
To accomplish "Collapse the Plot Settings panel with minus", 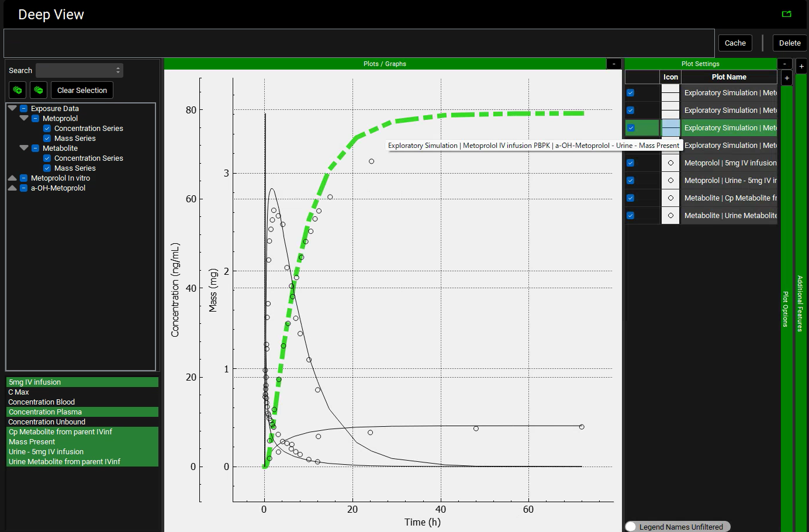I will 784,64.
